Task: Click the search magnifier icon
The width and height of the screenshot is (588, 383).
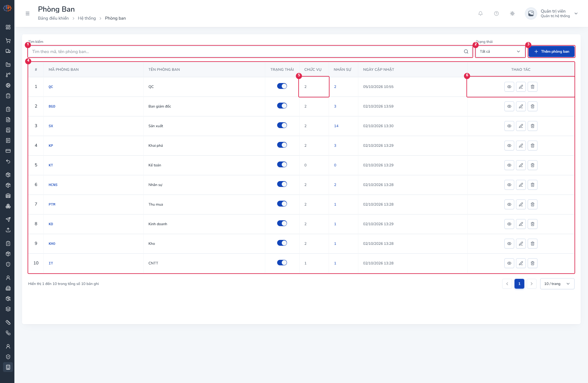Action: tap(466, 51)
